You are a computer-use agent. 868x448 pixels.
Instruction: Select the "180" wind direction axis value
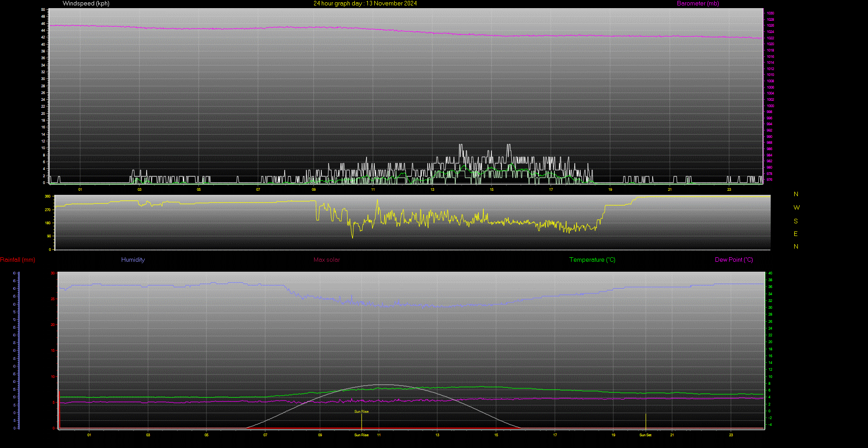click(48, 223)
